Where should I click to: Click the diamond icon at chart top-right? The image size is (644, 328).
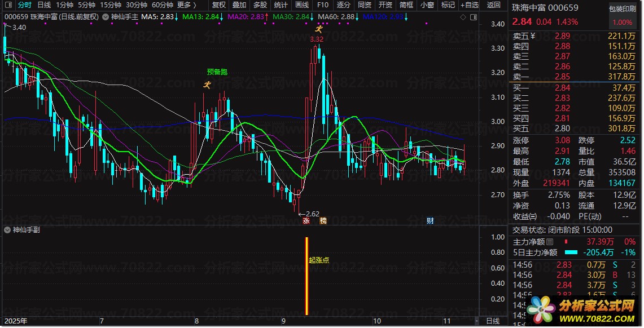point(463,17)
